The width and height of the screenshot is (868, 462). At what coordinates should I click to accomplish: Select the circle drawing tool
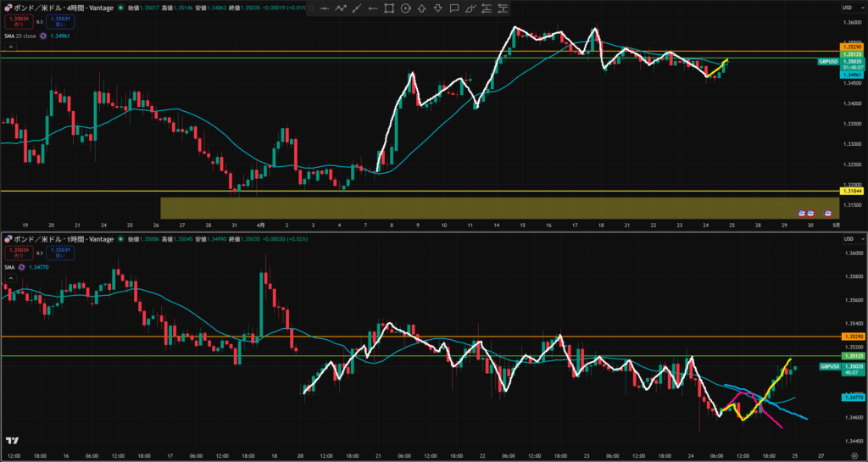pos(405,8)
